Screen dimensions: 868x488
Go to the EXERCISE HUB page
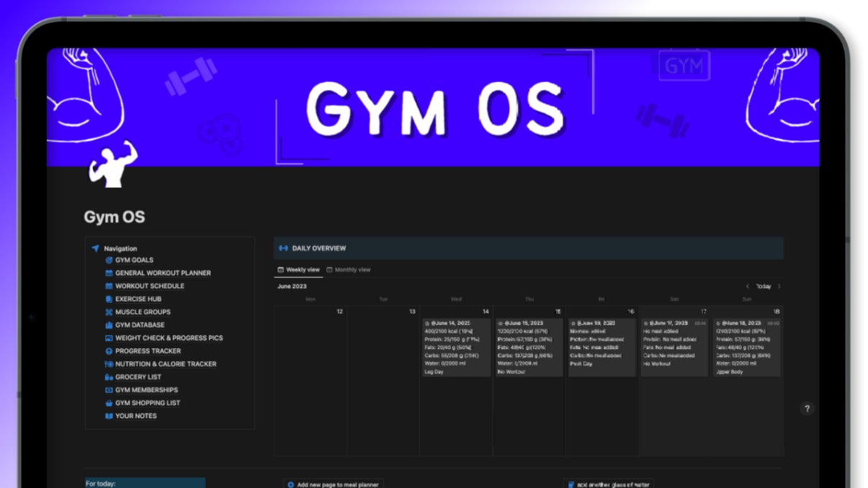point(138,299)
